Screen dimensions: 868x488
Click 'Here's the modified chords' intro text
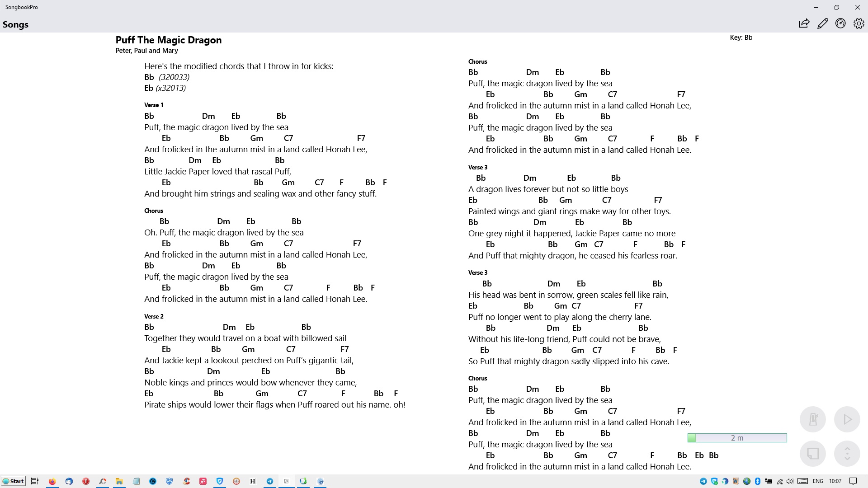239,66
